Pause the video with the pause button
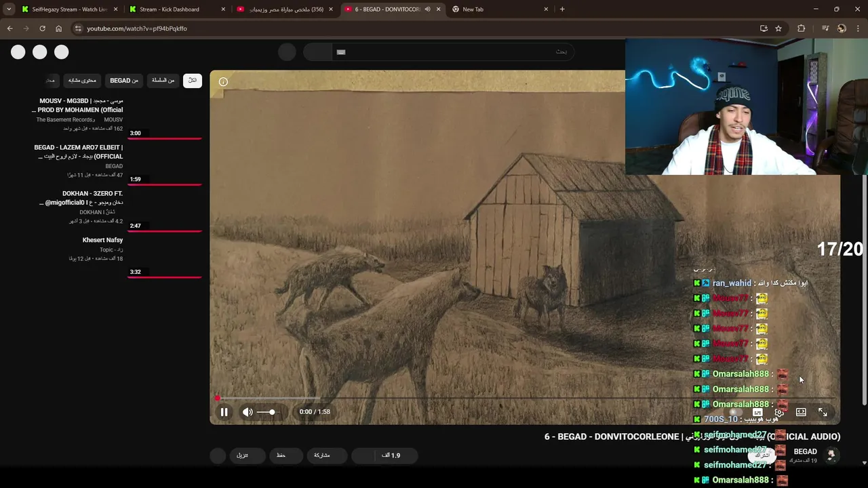 pyautogui.click(x=224, y=411)
